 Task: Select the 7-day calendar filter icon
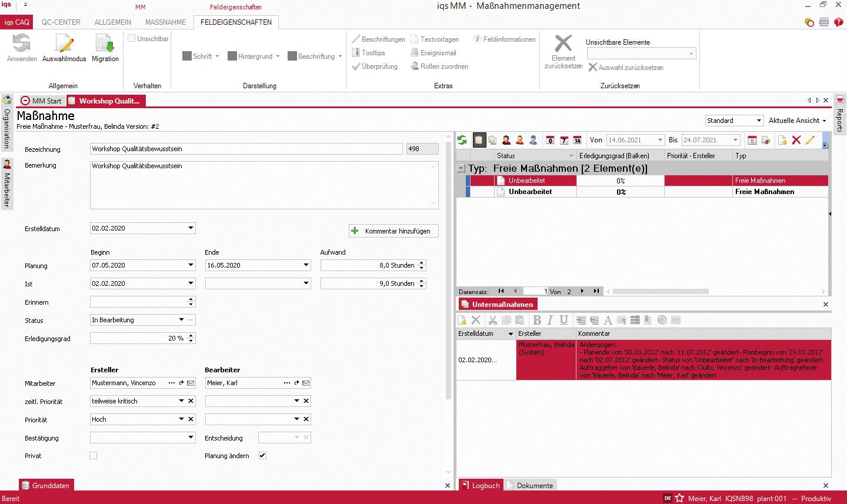[563, 140]
